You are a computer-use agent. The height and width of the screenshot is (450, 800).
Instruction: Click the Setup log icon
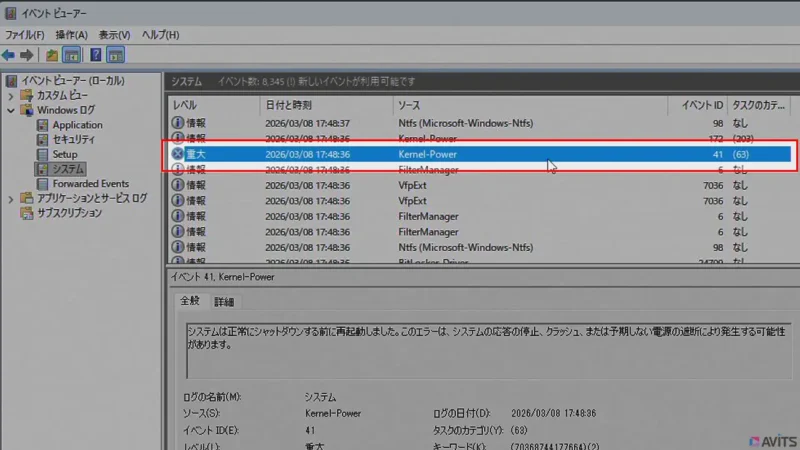42,154
